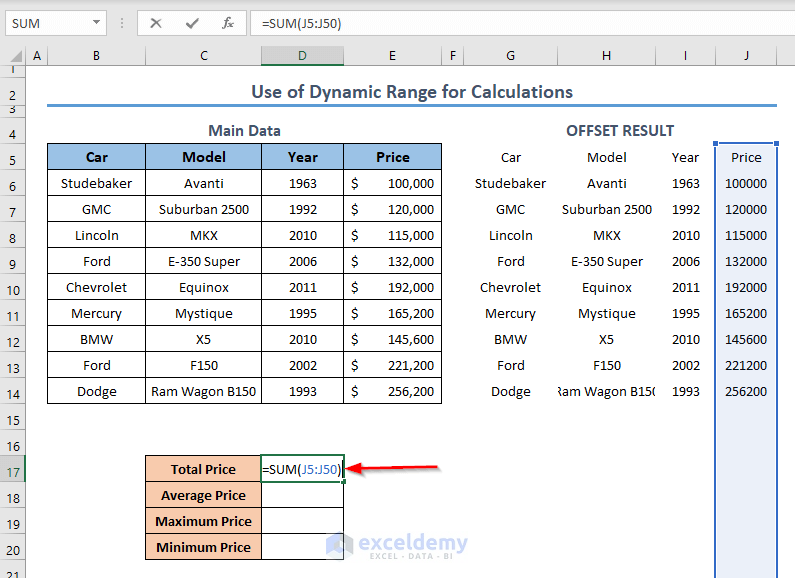Select column B header

[x=96, y=56]
